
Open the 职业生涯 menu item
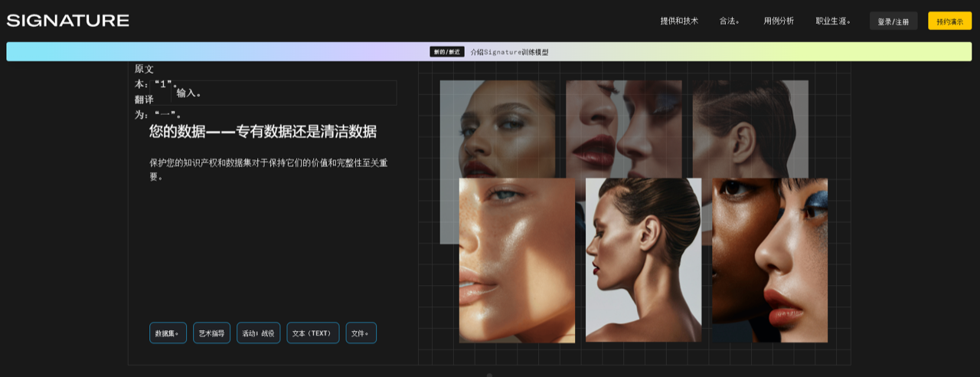click(834, 21)
